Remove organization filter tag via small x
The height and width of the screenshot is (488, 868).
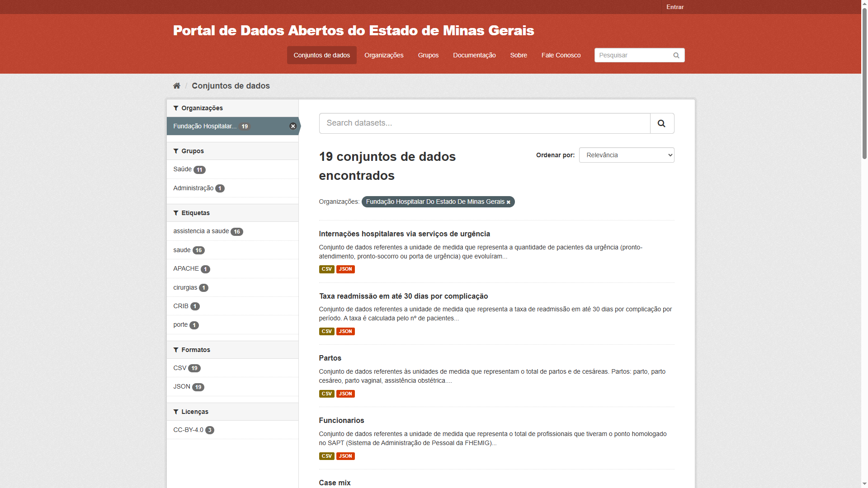509,202
